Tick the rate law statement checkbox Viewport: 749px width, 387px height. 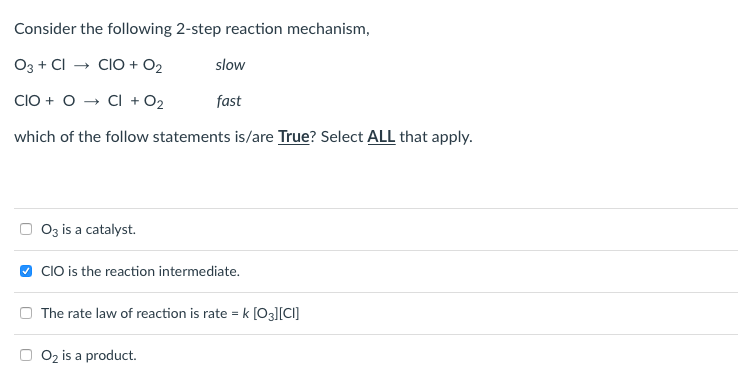pyautogui.click(x=26, y=313)
